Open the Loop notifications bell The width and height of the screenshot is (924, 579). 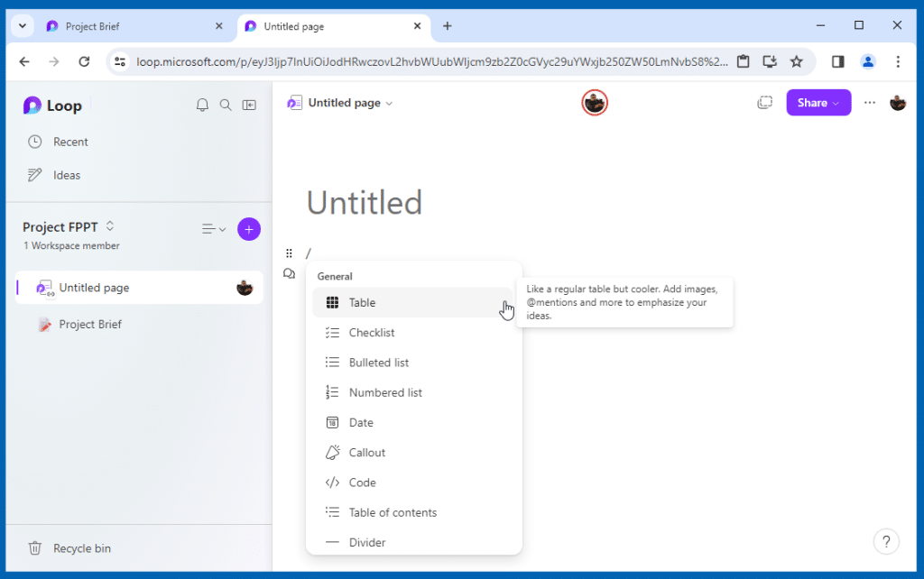click(x=202, y=106)
